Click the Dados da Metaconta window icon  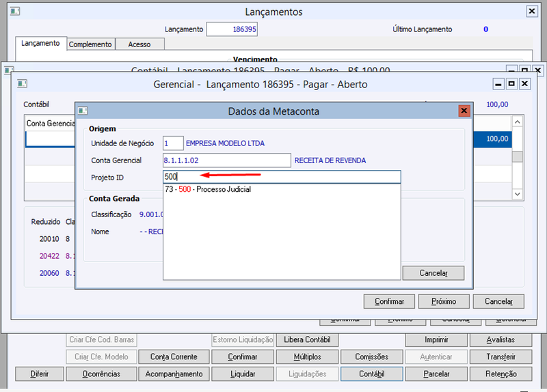(x=83, y=111)
